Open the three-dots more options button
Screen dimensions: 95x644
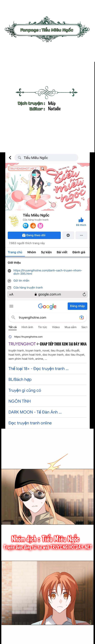point(81,235)
